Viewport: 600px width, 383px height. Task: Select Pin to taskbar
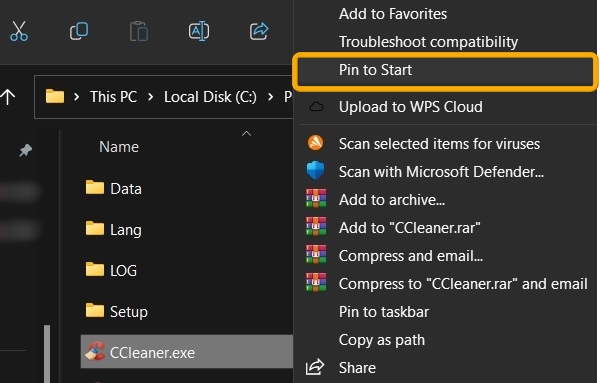[384, 312]
